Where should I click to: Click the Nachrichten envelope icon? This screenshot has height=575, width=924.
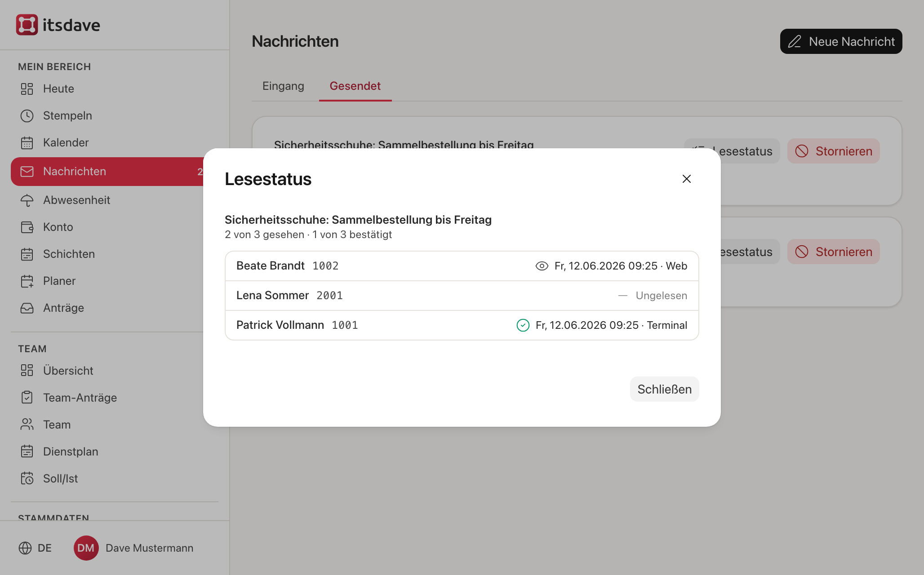click(27, 172)
